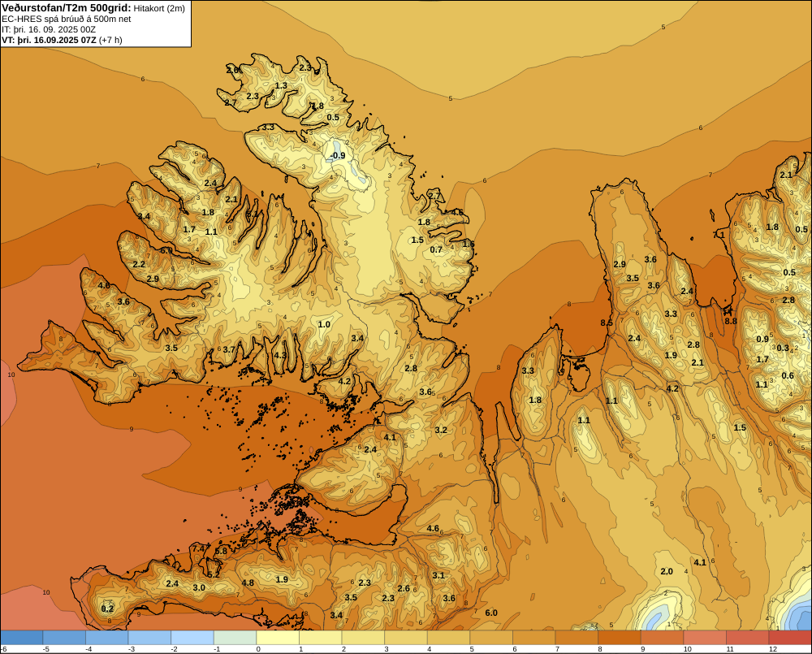Click the '-6' tick label under the legend
812x654 pixels.
[x=3, y=649]
